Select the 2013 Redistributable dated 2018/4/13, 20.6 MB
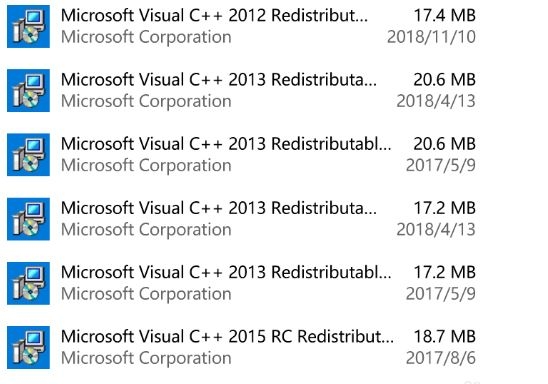 point(219,80)
